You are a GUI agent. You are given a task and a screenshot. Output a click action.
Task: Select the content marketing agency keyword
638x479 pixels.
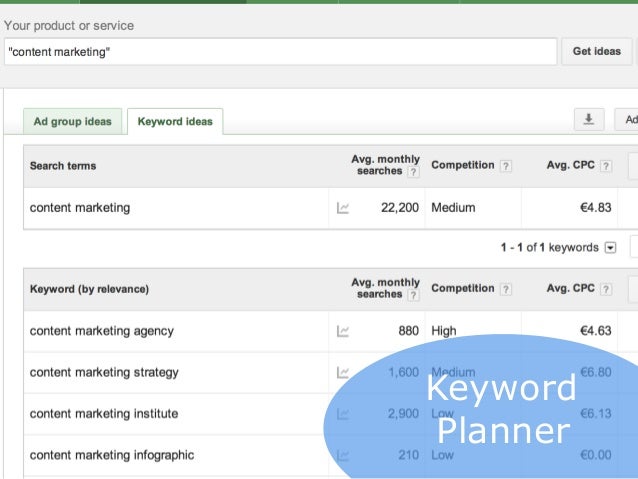coord(102,331)
